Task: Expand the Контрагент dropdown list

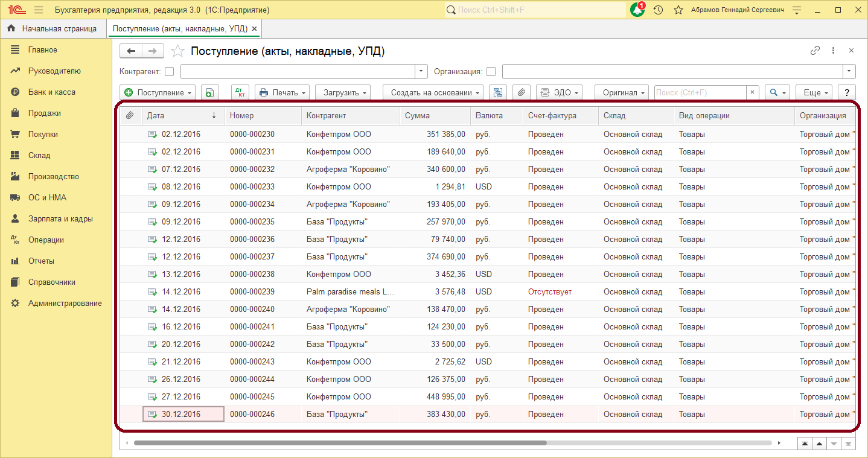Action: point(421,72)
